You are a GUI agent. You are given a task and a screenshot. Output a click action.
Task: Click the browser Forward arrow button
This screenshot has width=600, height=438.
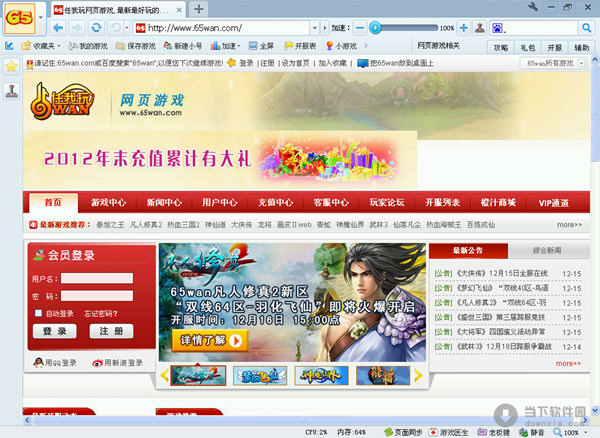click(77, 28)
